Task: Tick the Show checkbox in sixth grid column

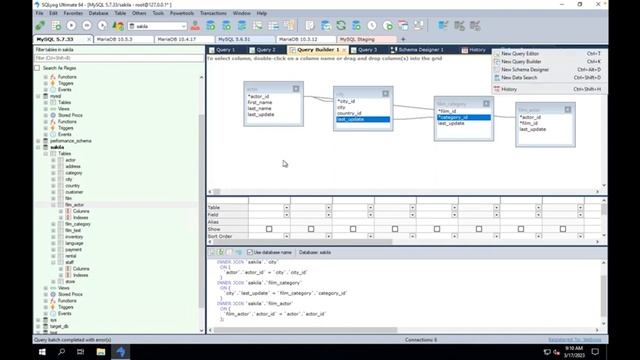Action: click(479, 229)
